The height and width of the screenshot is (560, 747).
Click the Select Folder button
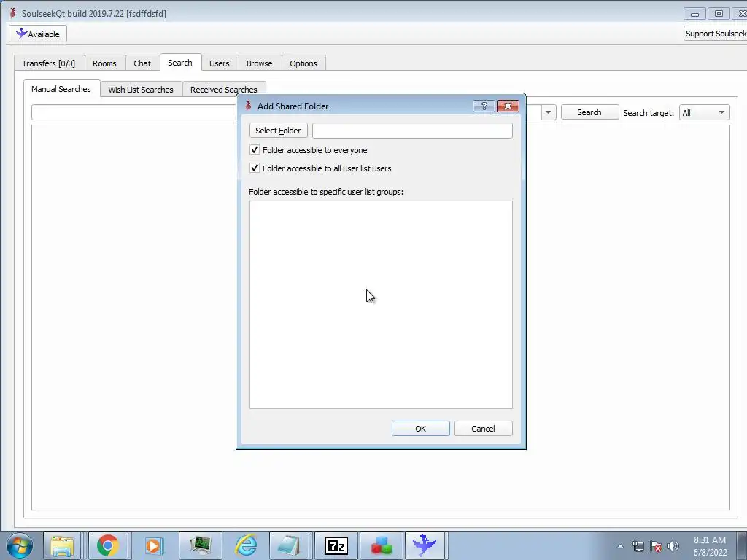(278, 131)
